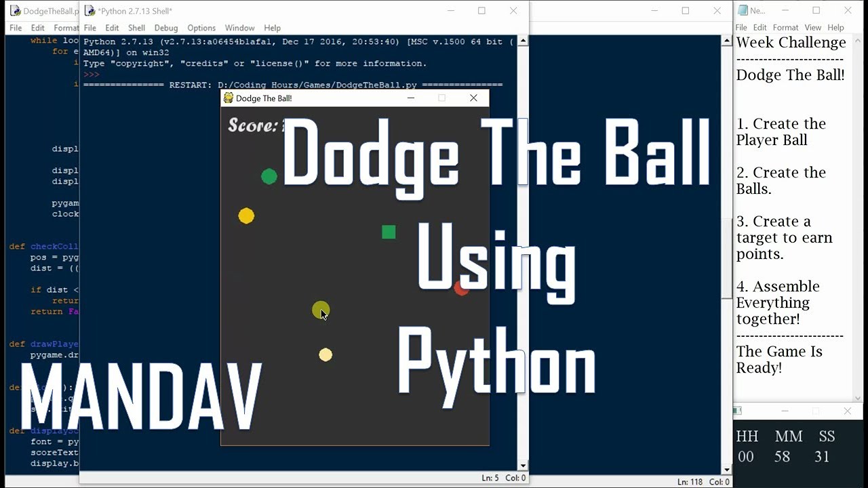Open the Debug menu in Python Shell
The image size is (868, 488).
166,28
